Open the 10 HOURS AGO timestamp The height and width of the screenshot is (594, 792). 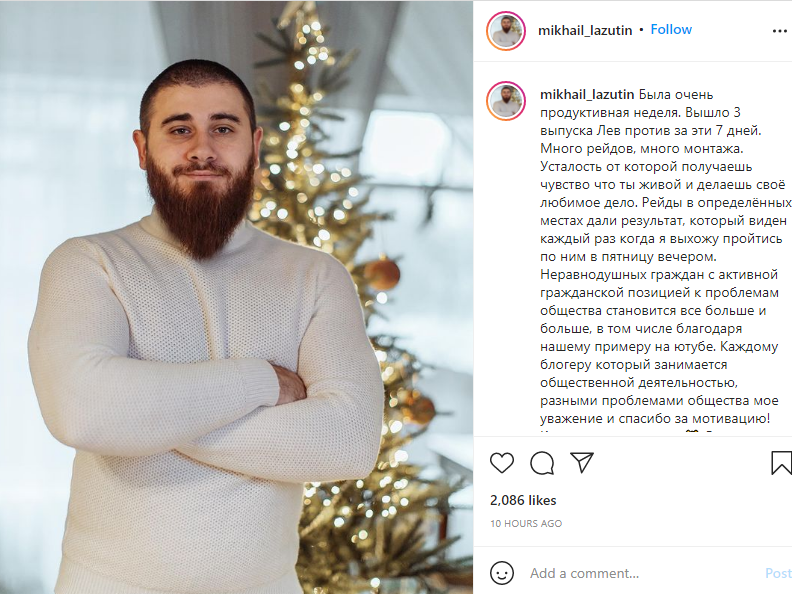pyautogui.click(x=526, y=523)
